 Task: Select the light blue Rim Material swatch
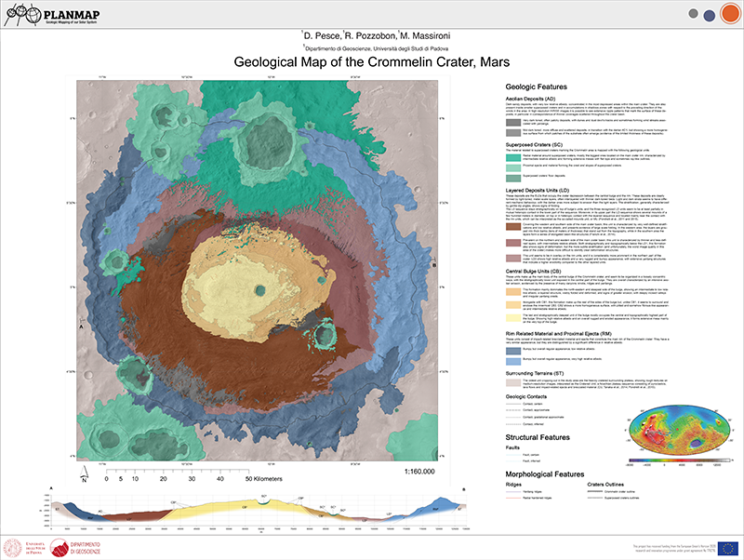click(x=513, y=362)
